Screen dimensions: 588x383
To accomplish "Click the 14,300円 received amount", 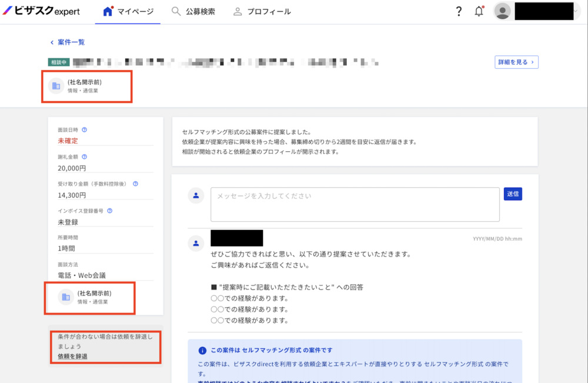I will [72, 195].
